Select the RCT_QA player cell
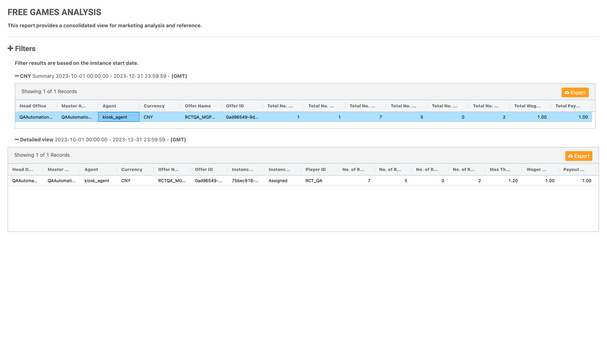The height and width of the screenshot is (364, 607). tap(314, 181)
